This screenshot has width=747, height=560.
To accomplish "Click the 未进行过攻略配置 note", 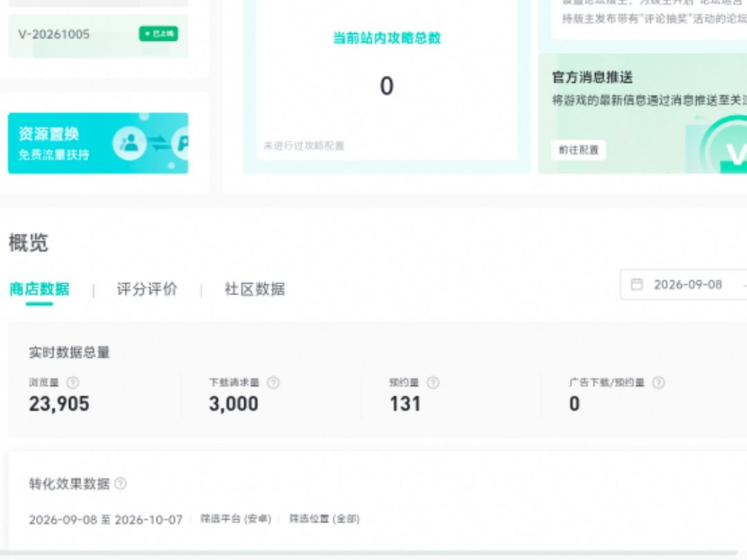I will 304,146.
